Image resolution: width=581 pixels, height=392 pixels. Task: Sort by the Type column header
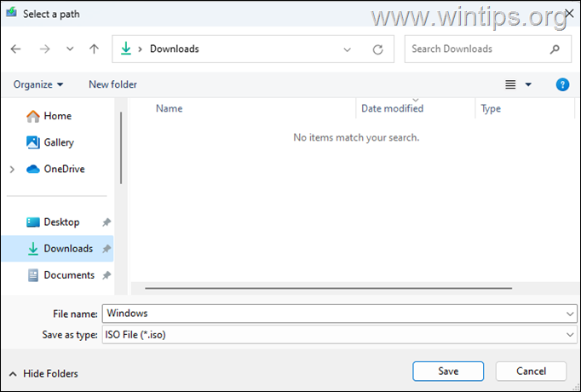click(x=491, y=108)
